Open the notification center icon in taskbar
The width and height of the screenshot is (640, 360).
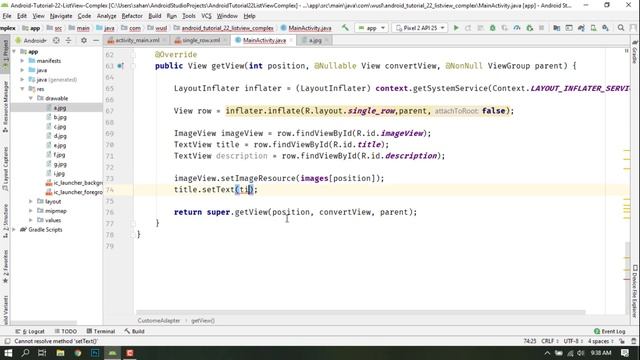[625, 353]
